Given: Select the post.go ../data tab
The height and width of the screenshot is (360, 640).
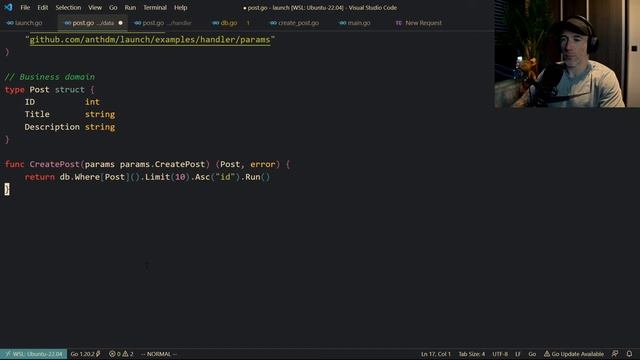Looking at the screenshot, I should click(x=93, y=23).
